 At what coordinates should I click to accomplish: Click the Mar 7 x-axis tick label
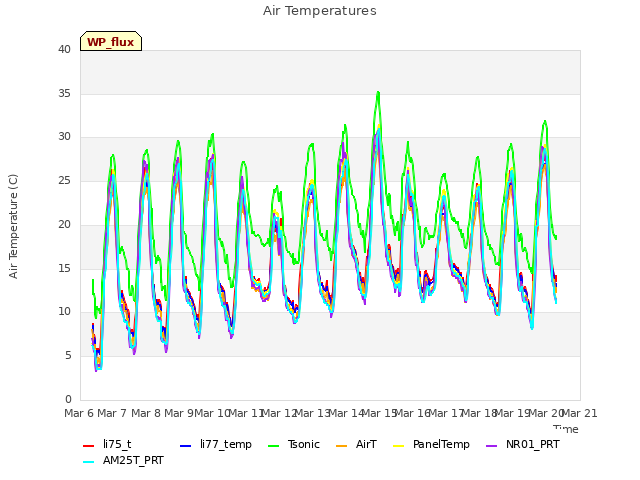[x=112, y=413]
